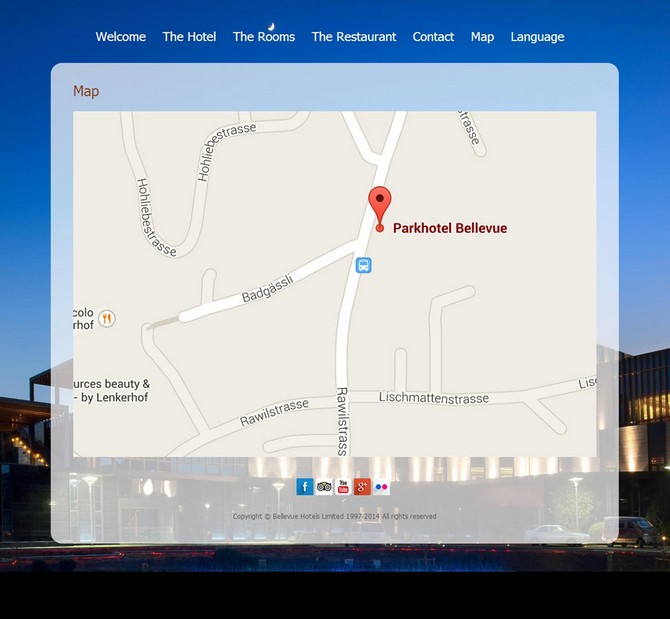Image resolution: width=670 pixels, height=619 pixels.
Task: Select the blue bus stop icon on map
Action: pos(364,265)
